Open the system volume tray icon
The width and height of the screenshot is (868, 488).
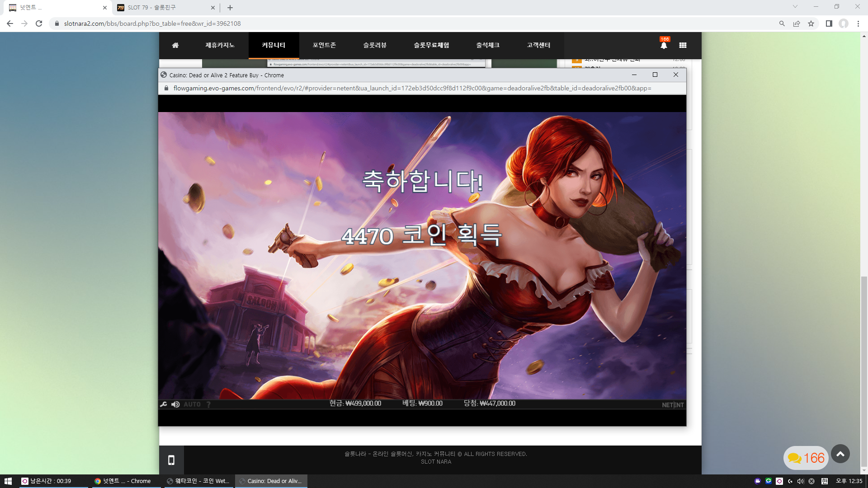(801, 481)
